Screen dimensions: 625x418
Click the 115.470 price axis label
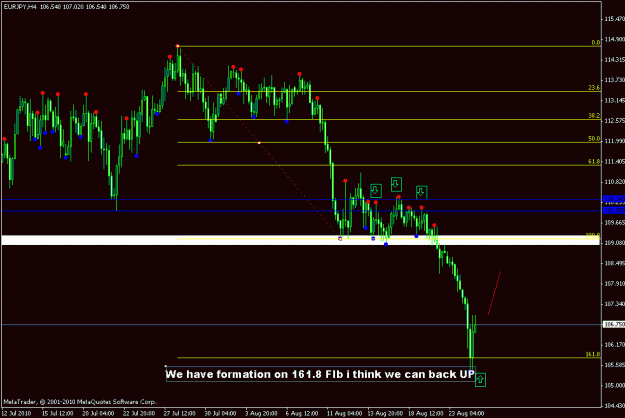(x=615, y=19)
